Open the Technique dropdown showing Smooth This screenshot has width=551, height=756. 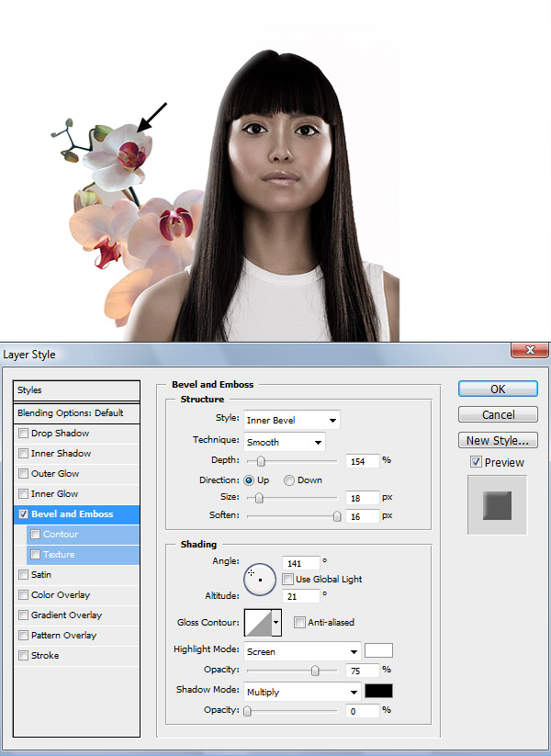coord(285,442)
